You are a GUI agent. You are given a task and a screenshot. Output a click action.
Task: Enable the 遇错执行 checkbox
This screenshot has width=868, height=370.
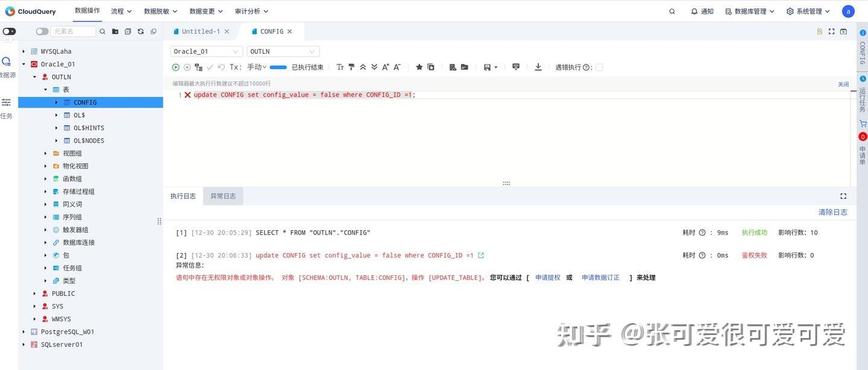(x=597, y=66)
